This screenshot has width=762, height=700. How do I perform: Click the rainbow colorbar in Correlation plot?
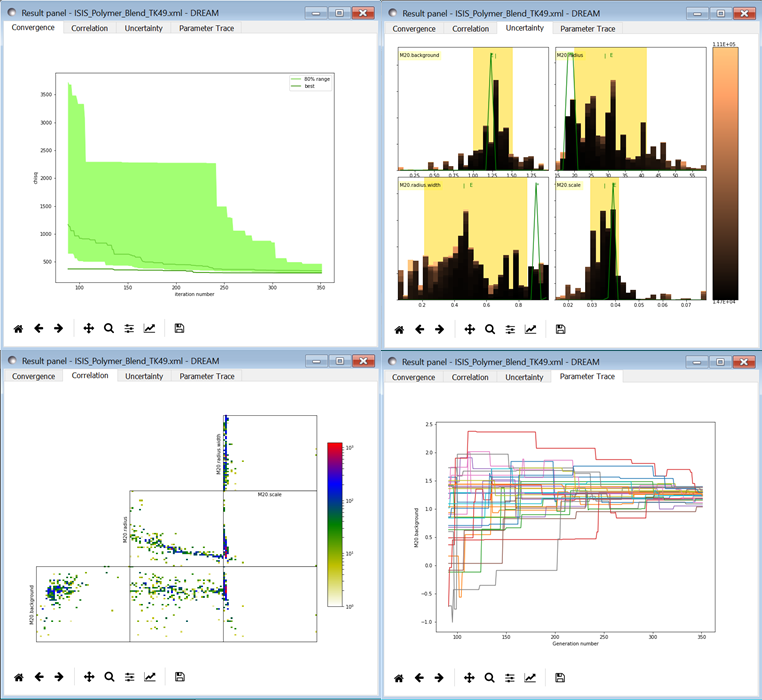(335, 524)
